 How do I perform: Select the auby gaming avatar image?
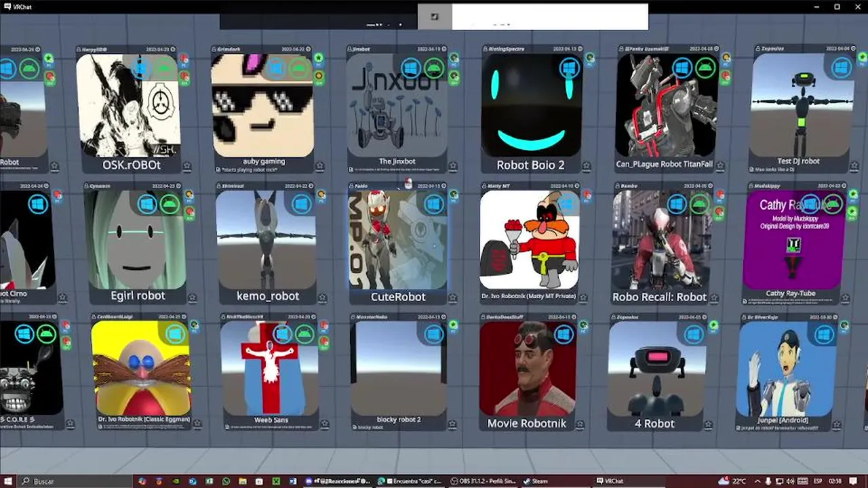coord(262,106)
